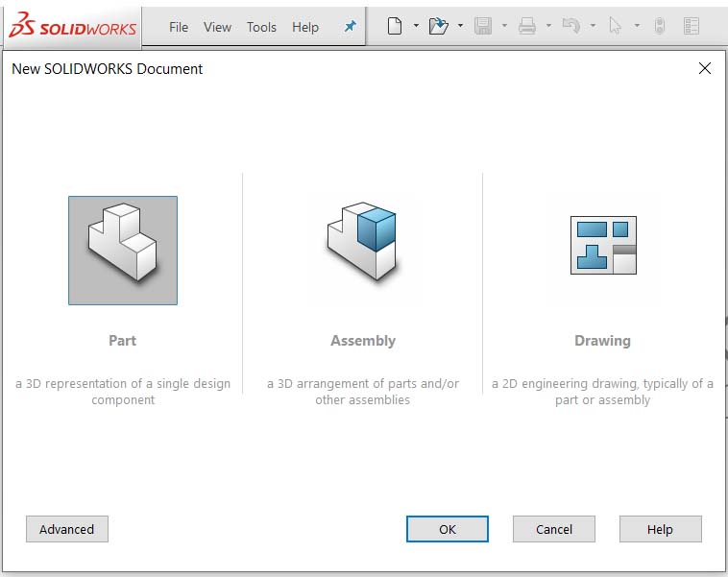Expand the Open file dropdown arrow

coord(460,27)
